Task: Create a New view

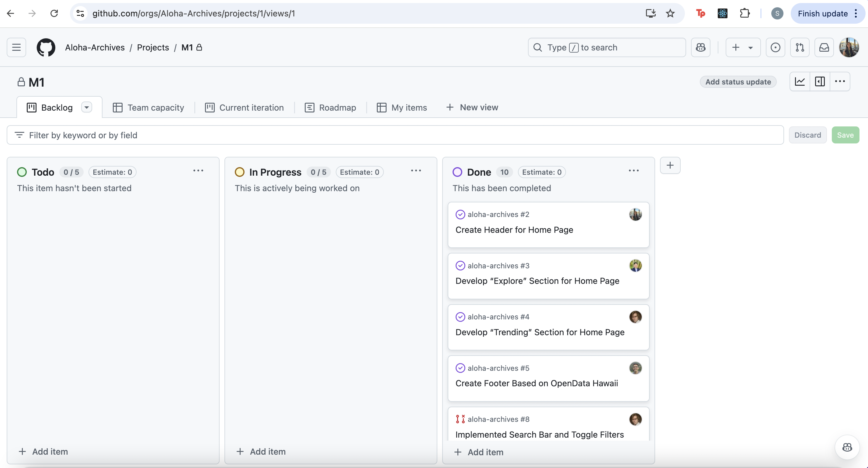Action: pyautogui.click(x=472, y=107)
